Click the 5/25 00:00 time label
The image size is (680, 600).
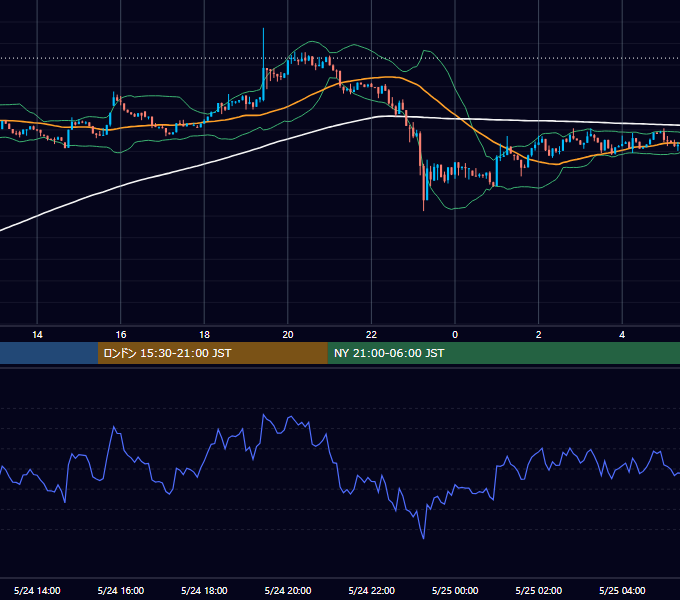click(455, 590)
